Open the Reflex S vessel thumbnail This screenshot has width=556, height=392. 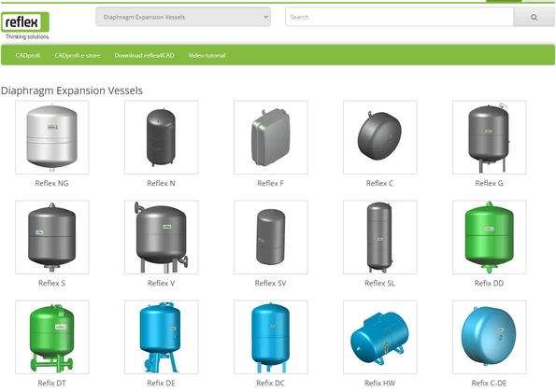[52, 237]
